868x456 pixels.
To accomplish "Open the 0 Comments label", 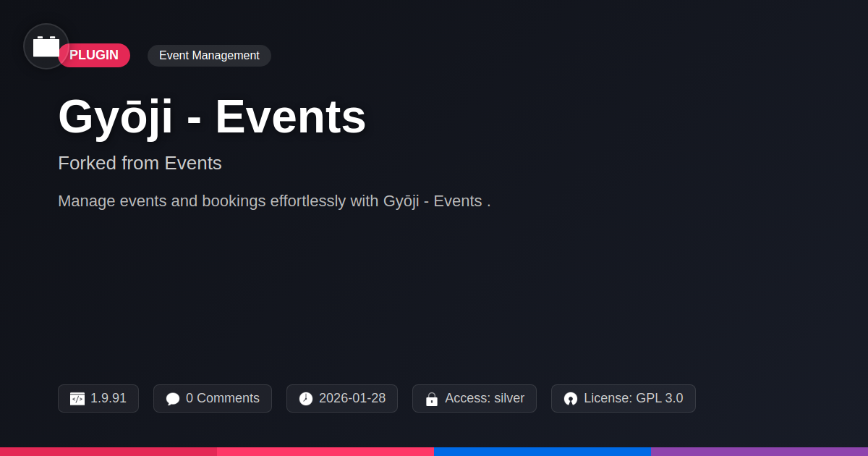I will pos(223,398).
